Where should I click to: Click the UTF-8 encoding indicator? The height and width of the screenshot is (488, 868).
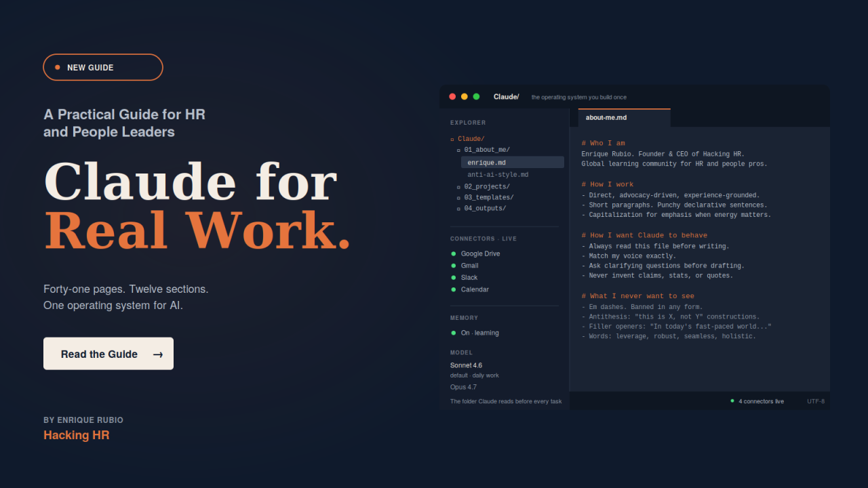(x=816, y=401)
